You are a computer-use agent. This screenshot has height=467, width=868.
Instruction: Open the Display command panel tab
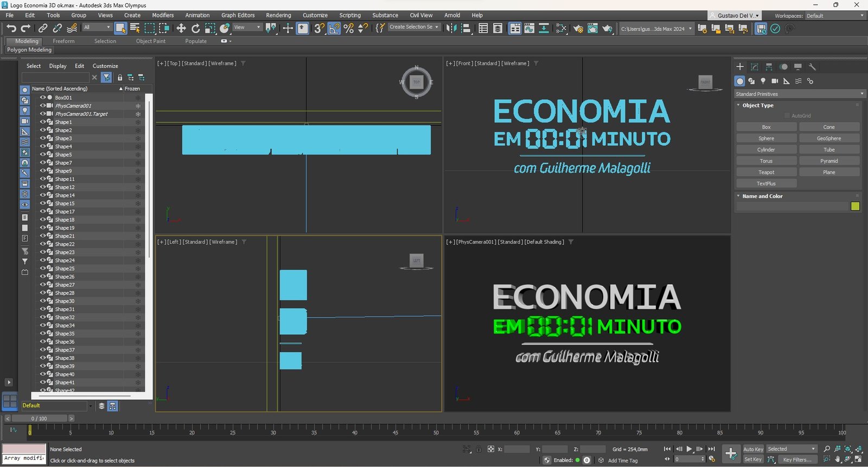point(798,67)
